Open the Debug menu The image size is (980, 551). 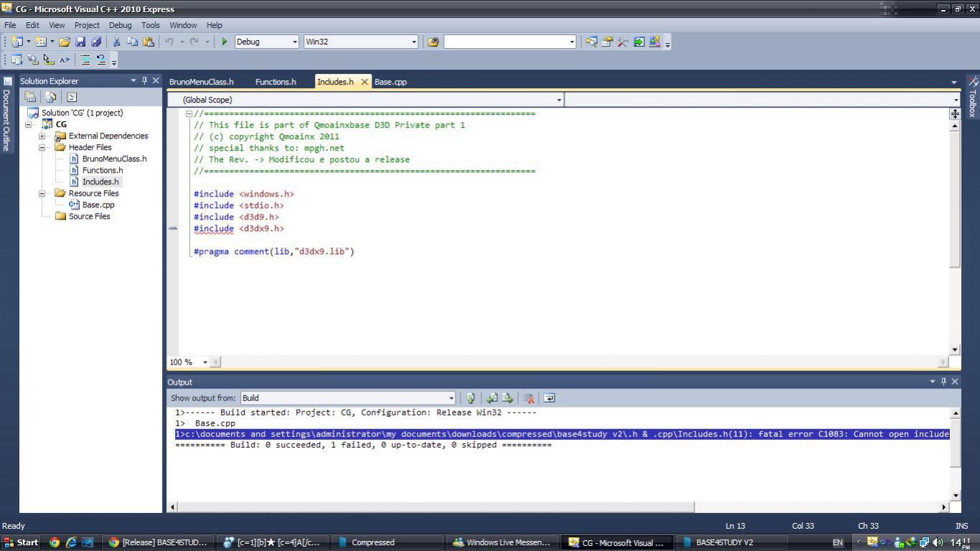[x=120, y=25]
